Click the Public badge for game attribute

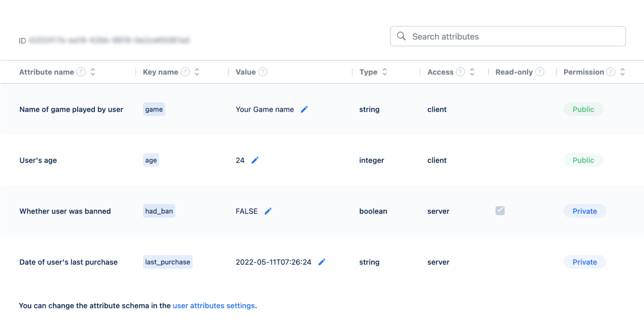click(x=583, y=109)
